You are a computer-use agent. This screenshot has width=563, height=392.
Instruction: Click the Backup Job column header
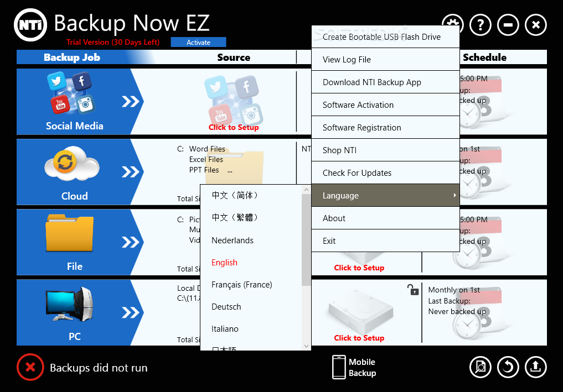pyautogui.click(x=72, y=57)
